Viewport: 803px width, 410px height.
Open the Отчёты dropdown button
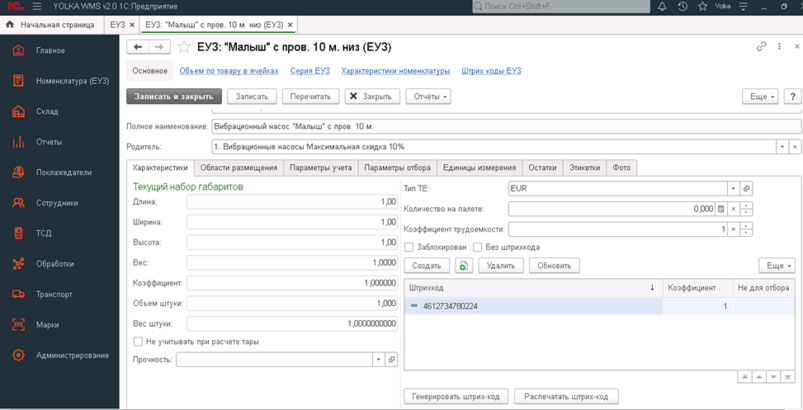click(x=431, y=97)
